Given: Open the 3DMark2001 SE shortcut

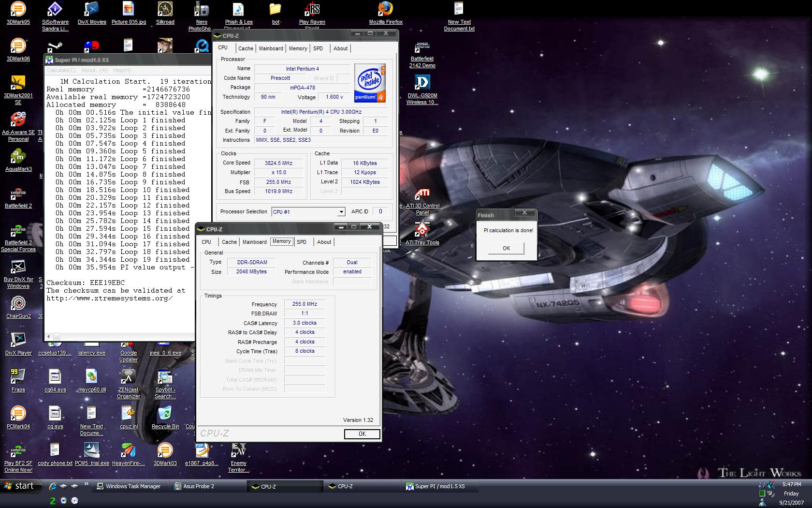Looking at the screenshot, I should (x=18, y=90).
